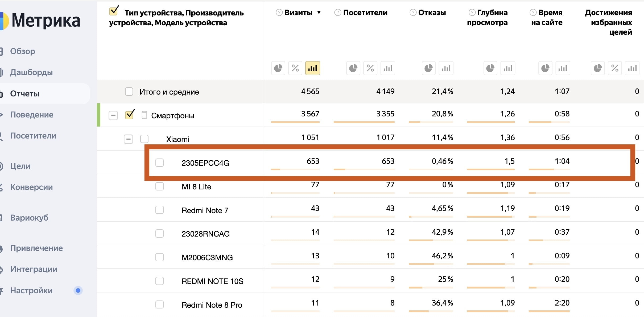Check the M2006C3MNG checkbox
Image resolution: width=644 pixels, height=317 pixels.
159,257
